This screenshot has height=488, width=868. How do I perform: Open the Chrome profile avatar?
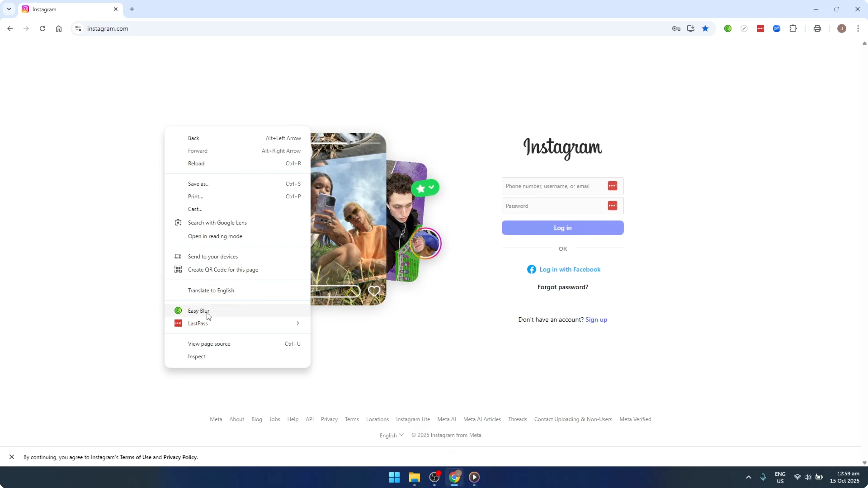842,28
